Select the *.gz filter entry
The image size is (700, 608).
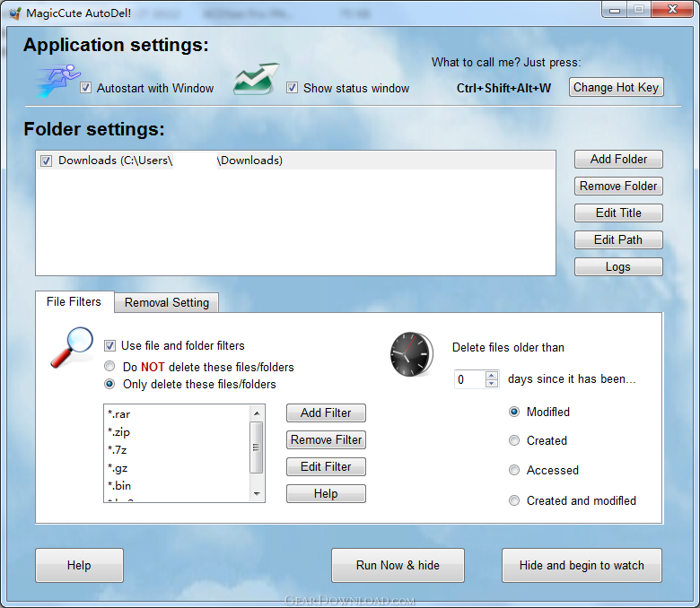[x=178, y=468]
